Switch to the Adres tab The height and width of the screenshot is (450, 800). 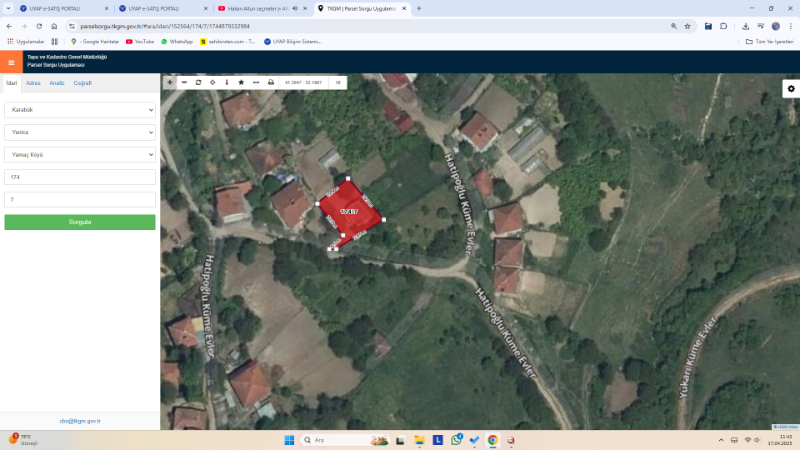[x=33, y=83]
